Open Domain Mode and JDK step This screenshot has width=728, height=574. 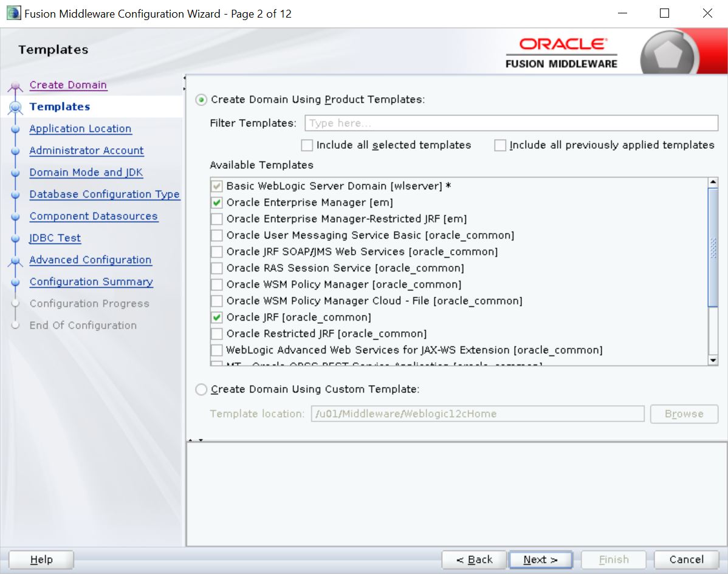[86, 172]
